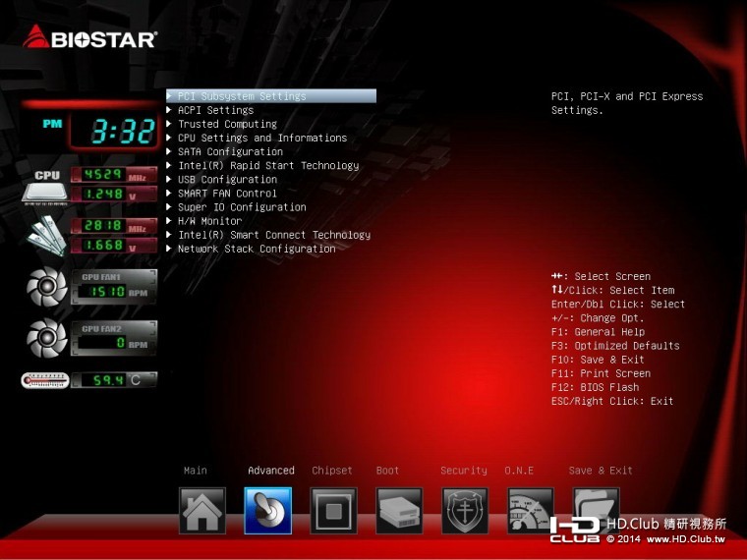Click the F11: Print Screen hint
Image resolution: width=747 pixels, height=560 pixels.
click(x=601, y=373)
